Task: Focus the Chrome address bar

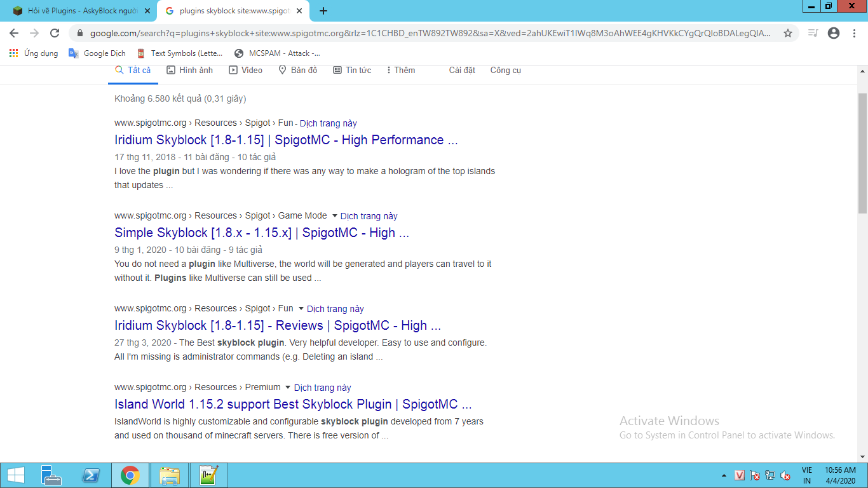Action: [431, 33]
